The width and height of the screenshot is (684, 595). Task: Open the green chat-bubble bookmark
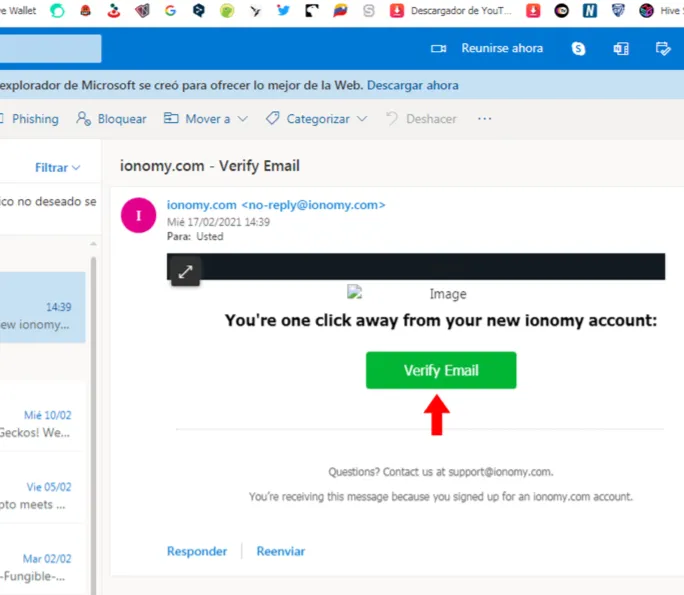(x=57, y=10)
